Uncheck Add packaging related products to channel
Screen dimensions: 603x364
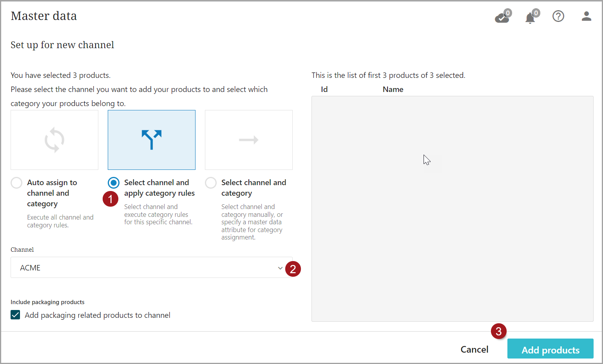coord(15,315)
